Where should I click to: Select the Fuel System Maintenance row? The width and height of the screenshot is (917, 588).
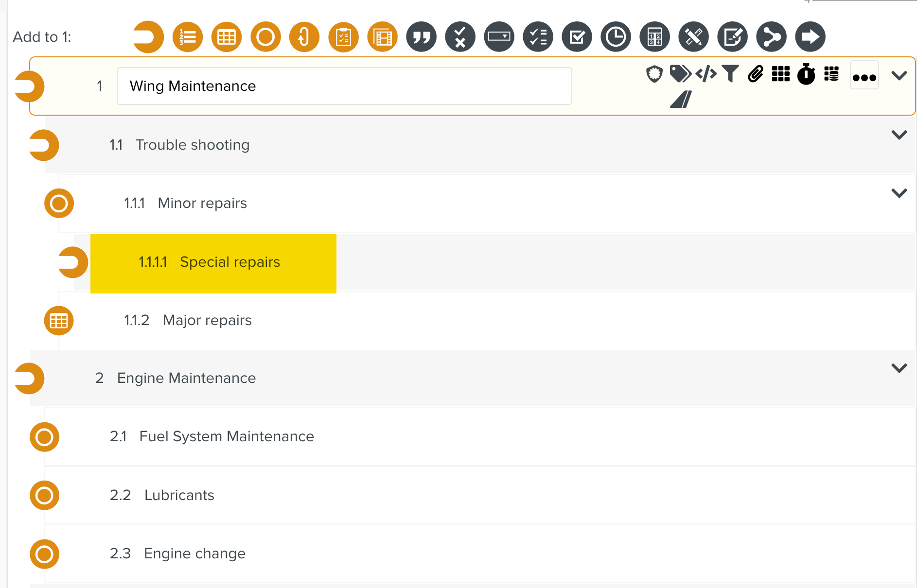click(227, 436)
